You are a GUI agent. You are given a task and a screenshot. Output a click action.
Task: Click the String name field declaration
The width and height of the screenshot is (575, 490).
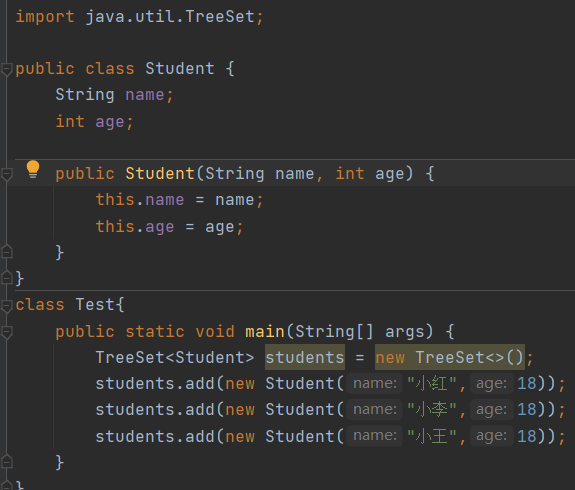click(x=114, y=95)
